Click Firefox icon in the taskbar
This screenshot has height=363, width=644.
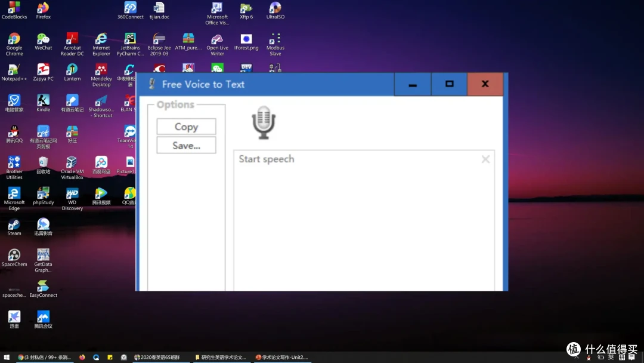click(82, 357)
